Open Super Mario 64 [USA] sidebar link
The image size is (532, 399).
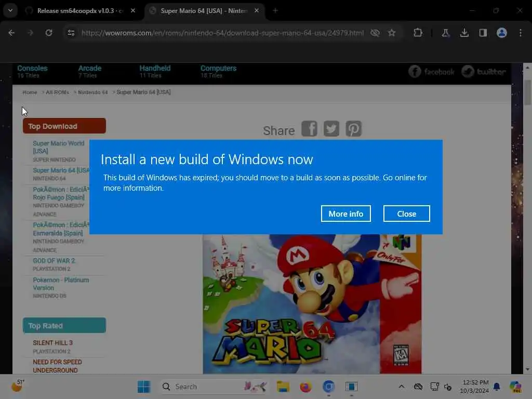61,170
